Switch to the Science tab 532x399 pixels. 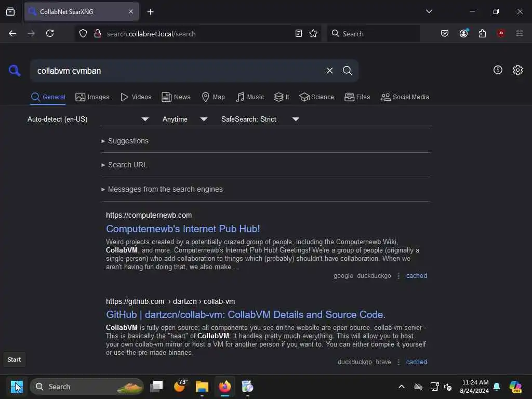click(316, 97)
